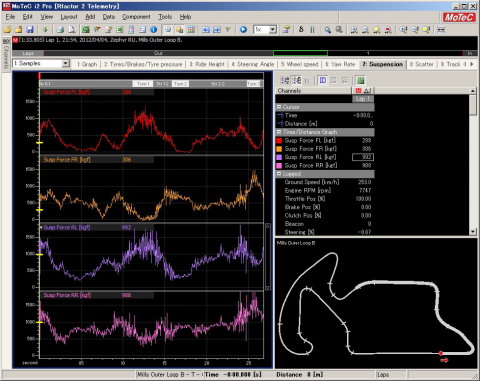Open the 1x playback speed dropdown
480x381 pixels.
pyautogui.click(x=273, y=30)
